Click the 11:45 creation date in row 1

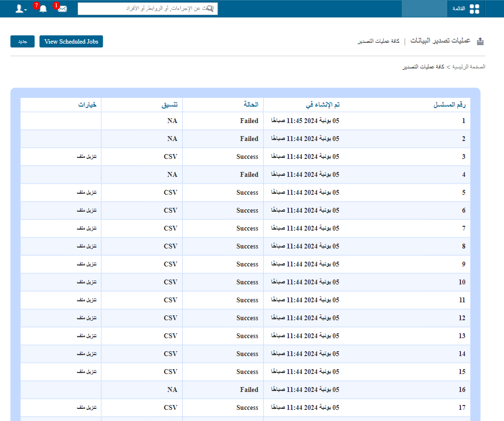click(x=305, y=121)
